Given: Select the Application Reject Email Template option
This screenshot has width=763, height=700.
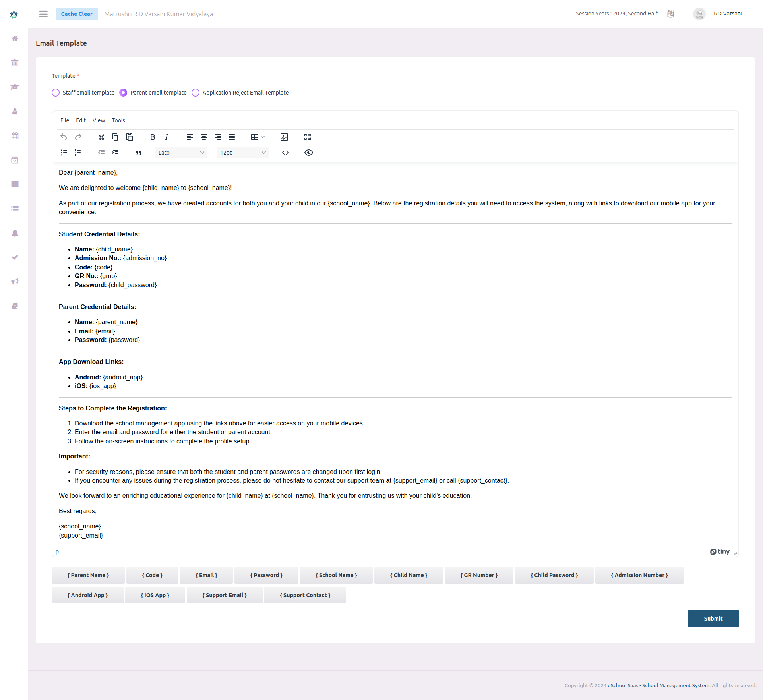Looking at the screenshot, I should point(196,93).
